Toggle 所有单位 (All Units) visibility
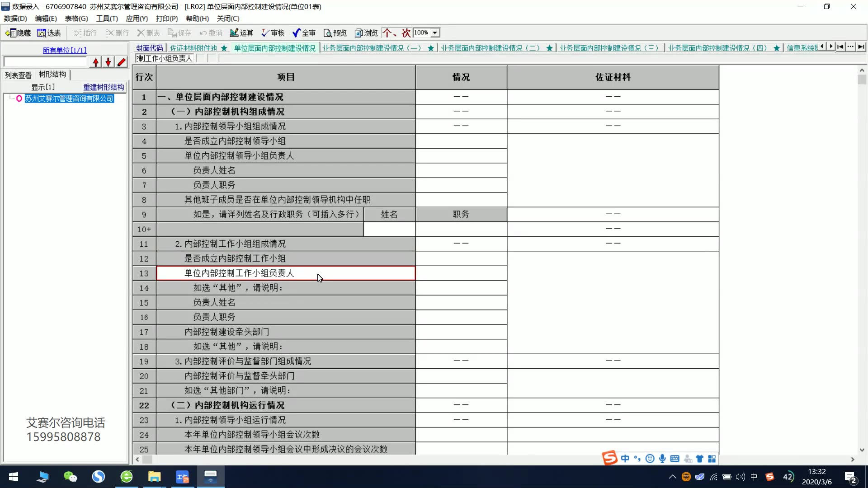The image size is (868, 488). [64, 49]
